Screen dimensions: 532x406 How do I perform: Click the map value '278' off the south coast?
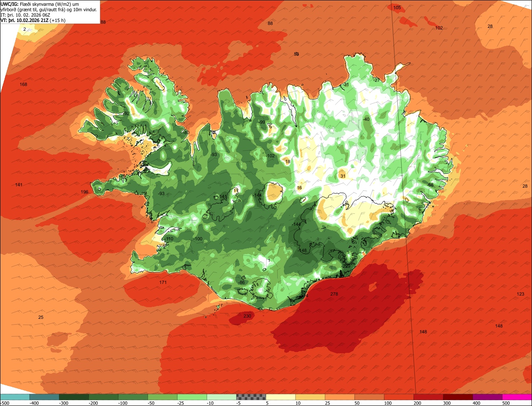(x=334, y=294)
